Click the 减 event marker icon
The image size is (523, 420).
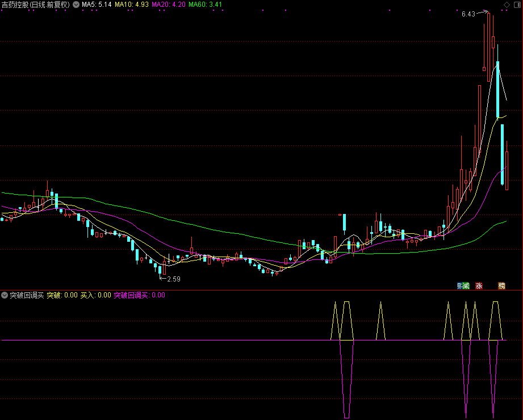click(x=466, y=285)
